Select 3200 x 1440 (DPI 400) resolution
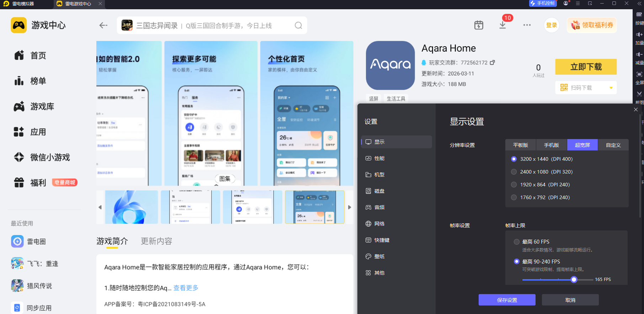Image resolution: width=644 pixels, height=314 pixels. click(x=514, y=159)
